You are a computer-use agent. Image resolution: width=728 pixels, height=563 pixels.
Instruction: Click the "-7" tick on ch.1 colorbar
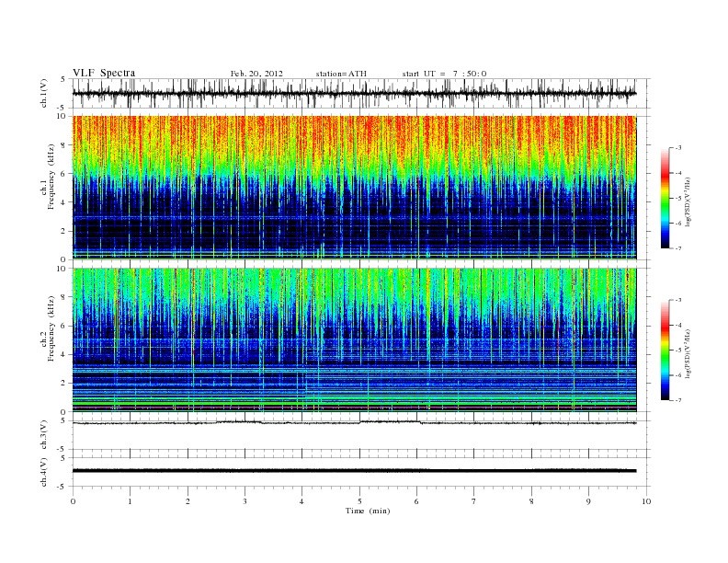click(678, 248)
